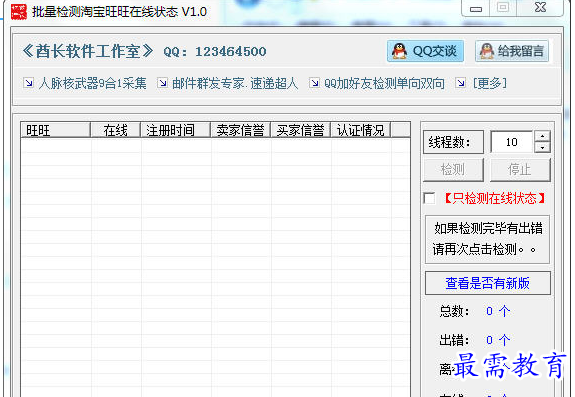Open QQ加好友检测单向双向 link
This screenshot has width=575, height=397.
384,84
